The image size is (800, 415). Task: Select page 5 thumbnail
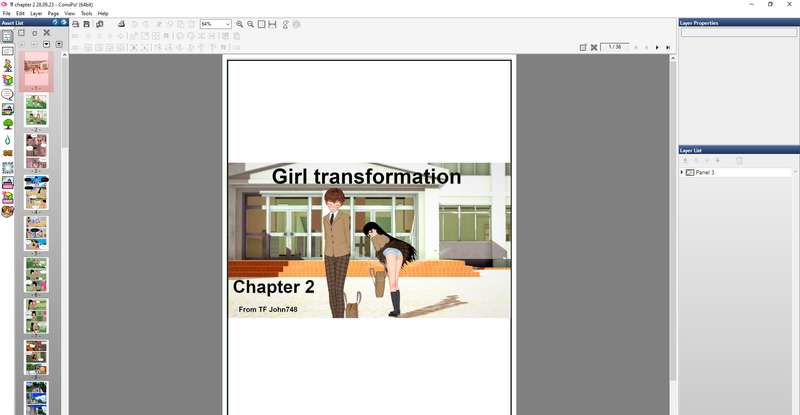tap(36, 233)
